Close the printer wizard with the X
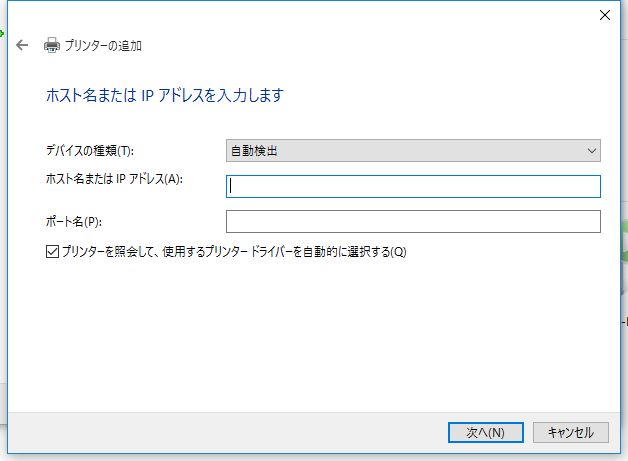 click(x=604, y=15)
